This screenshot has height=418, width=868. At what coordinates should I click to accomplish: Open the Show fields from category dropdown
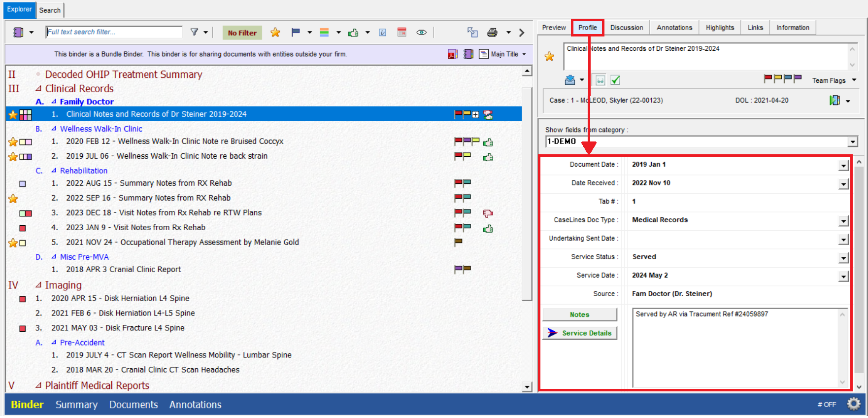tap(853, 142)
